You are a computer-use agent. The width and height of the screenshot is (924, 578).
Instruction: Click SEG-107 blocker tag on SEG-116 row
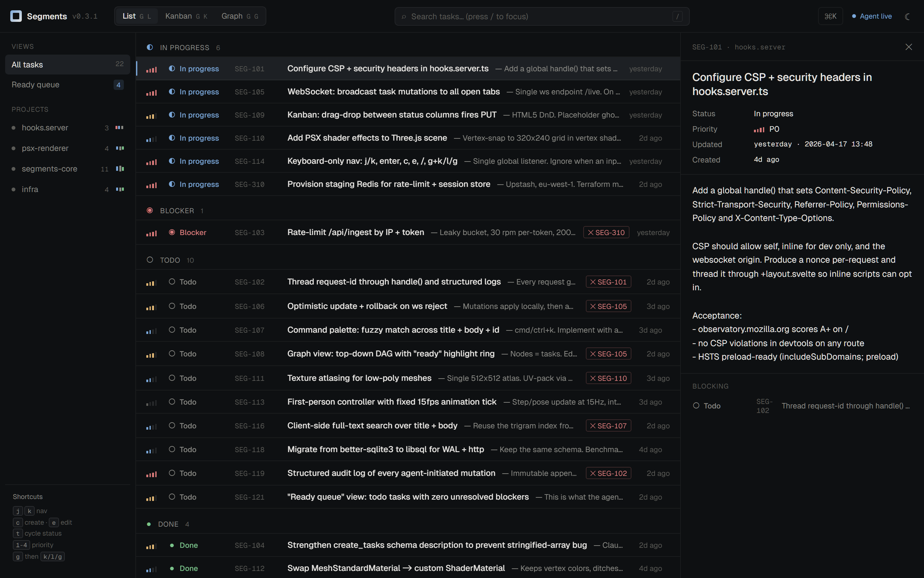click(608, 425)
